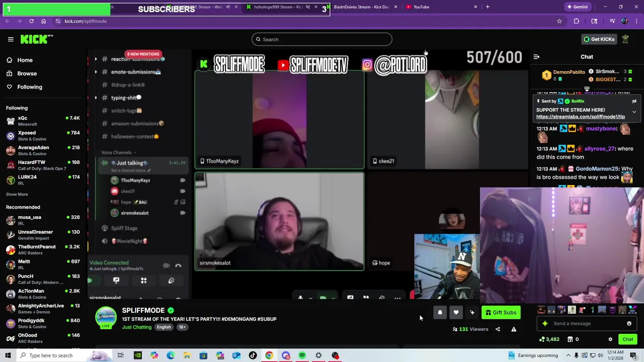Open musa_usa recommended channel

pyautogui.click(x=43, y=220)
